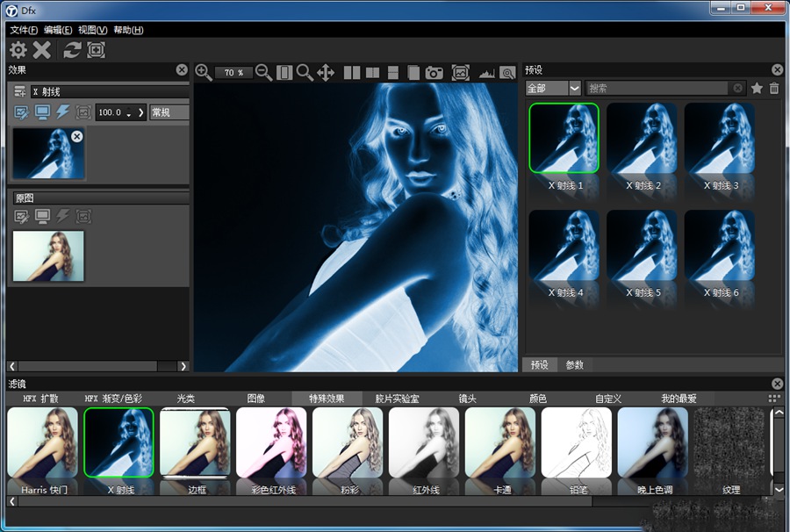Open the 文件 menu
The width and height of the screenshot is (790, 532).
(19, 29)
